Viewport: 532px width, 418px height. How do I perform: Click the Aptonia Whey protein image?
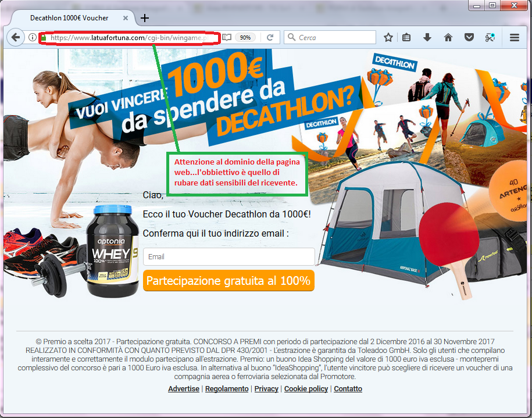point(112,251)
